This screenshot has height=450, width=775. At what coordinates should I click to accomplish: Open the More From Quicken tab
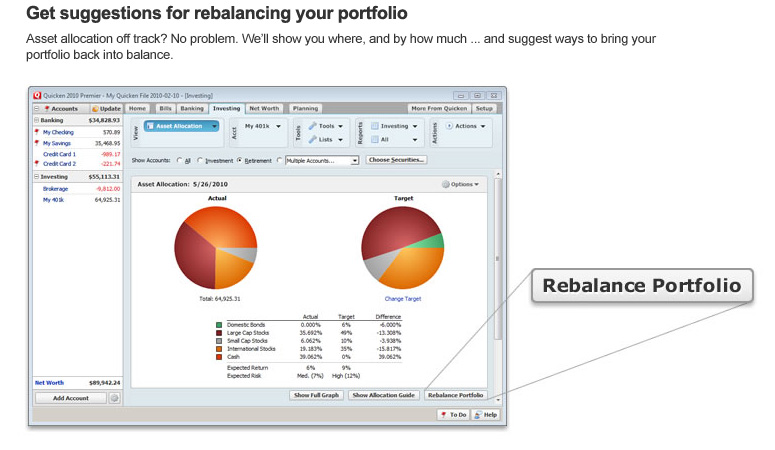click(439, 109)
